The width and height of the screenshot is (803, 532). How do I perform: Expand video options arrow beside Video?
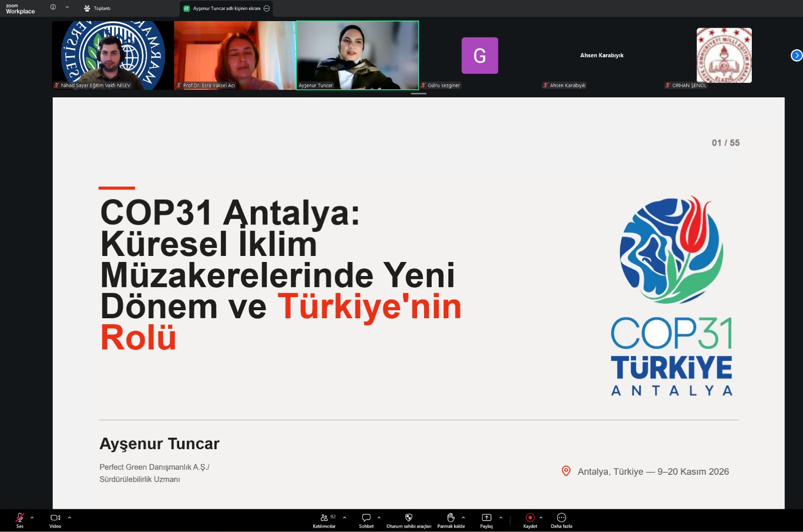[69, 517]
